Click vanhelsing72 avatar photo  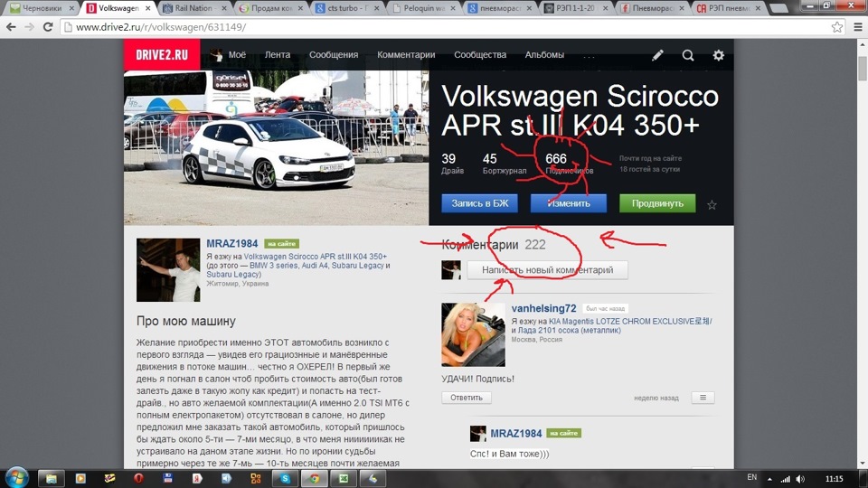tap(473, 334)
